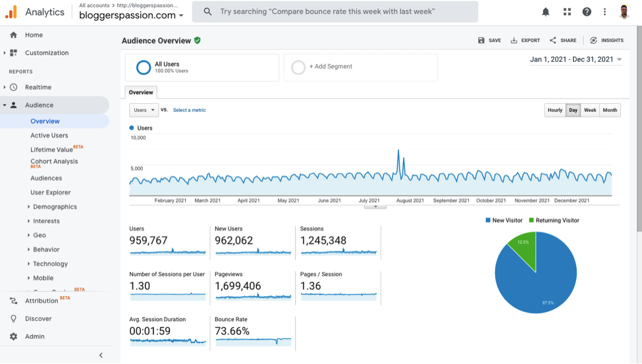Click the green 12.5% pie slice
The width and height of the screenshot is (642, 364).
(523, 249)
